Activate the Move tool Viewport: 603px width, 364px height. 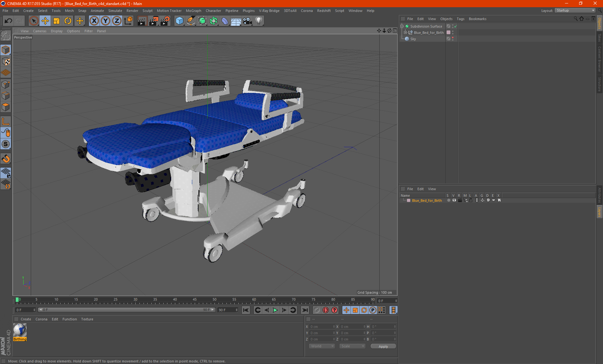pyautogui.click(x=45, y=21)
